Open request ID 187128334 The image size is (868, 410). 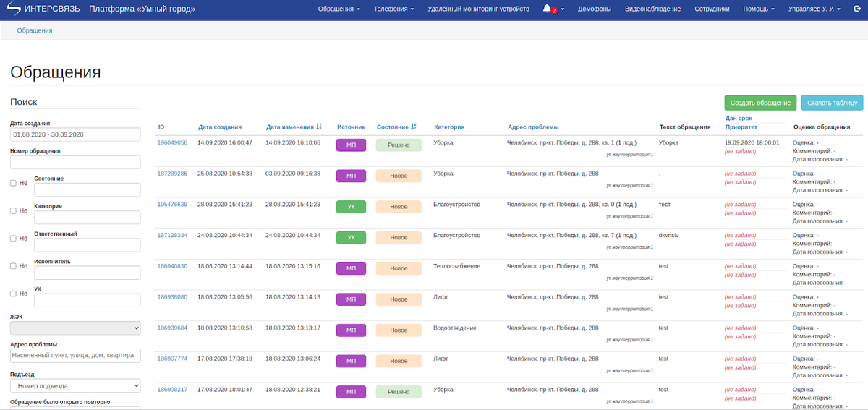pyautogui.click(x=172, y=235)
